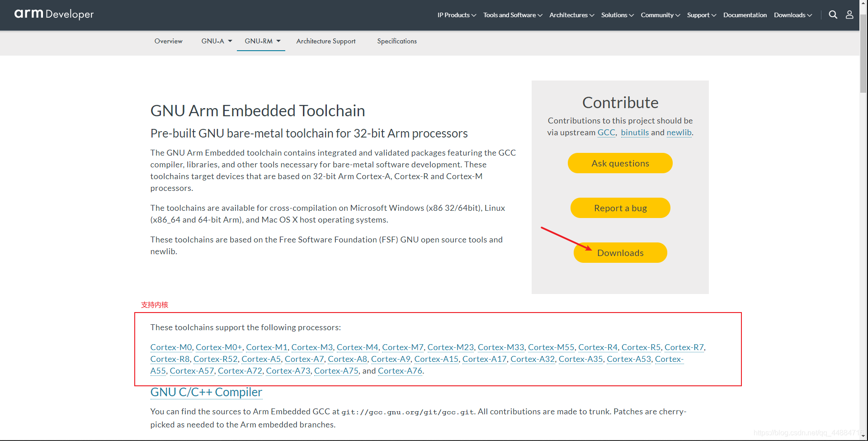Open the Cortex-M3 processor link

coord(312,347)
